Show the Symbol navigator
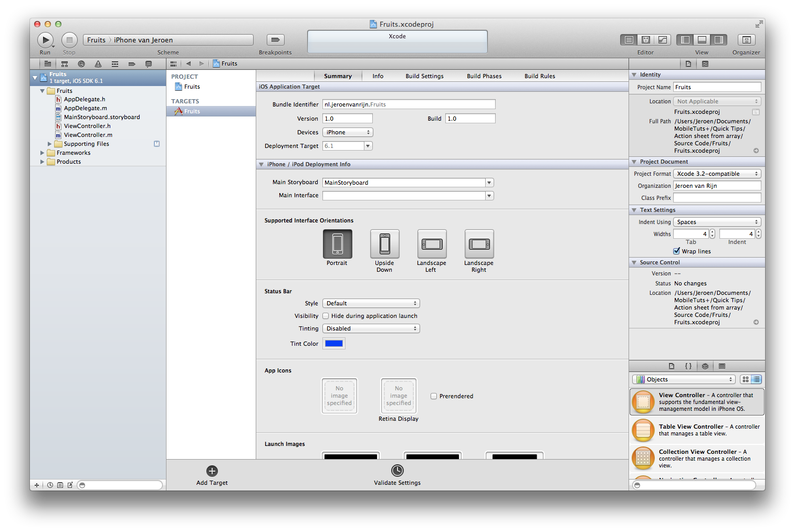The width and height of the screenshot is (795, 532). (x=65, y=64)
